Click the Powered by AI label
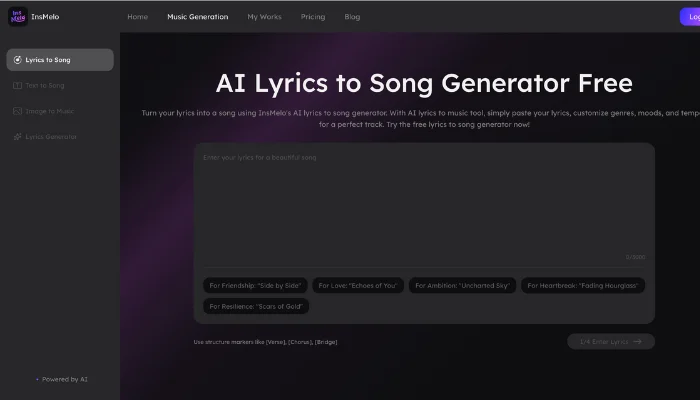The image size is (700, 400). click(65, 379)
